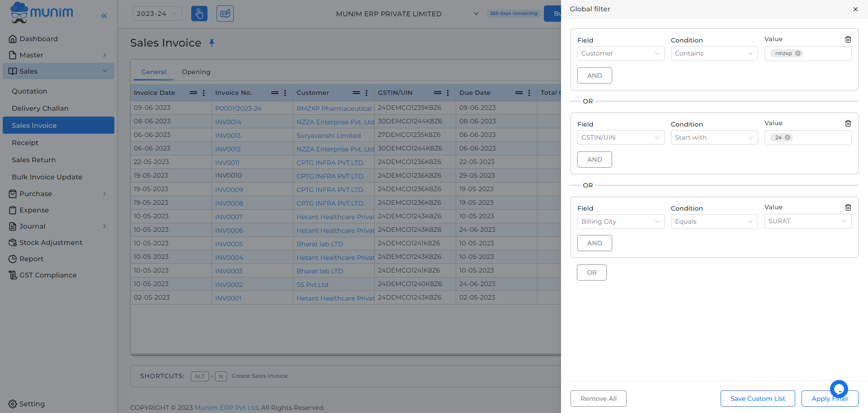Open the 2023-24 financial year dropdown

pyautogui.click(x=157, y=14)
